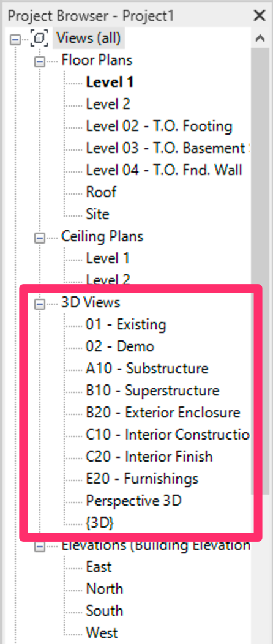
Task: Select the Roof floor plan
Action: [x=101, y=192]
